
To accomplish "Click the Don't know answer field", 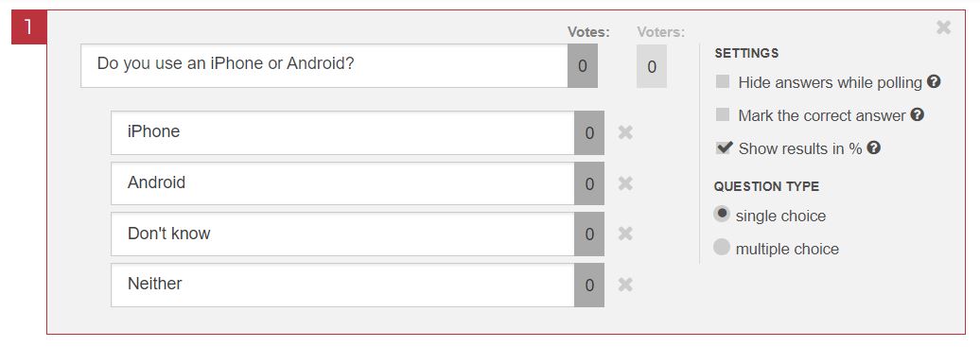I will click(342, 234).
